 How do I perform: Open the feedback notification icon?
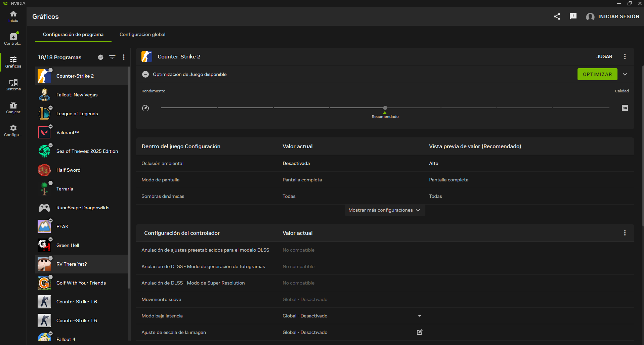pos(573,16)
